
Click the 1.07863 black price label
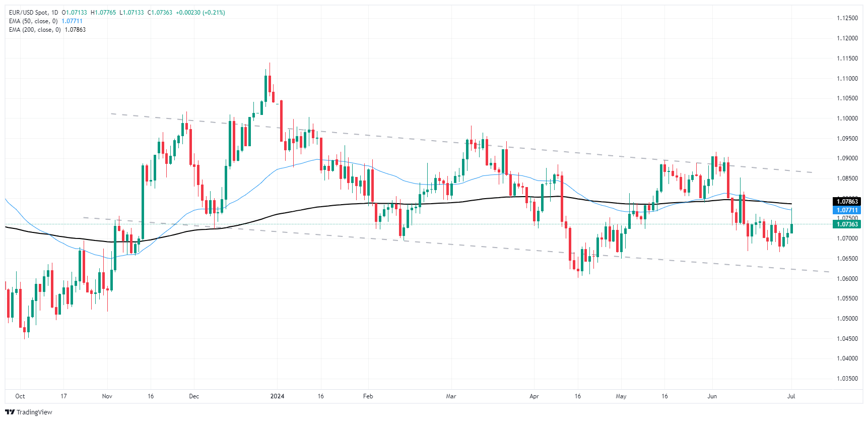coord(847,202)
